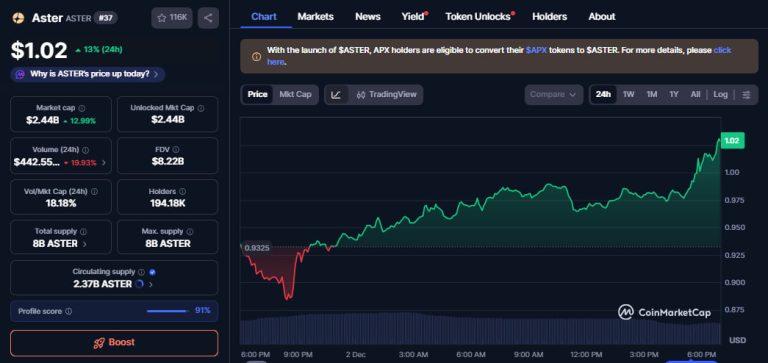Click 'Why is ASTER's price up today?' pill
768x363 pixels.
tap(88, 74)
